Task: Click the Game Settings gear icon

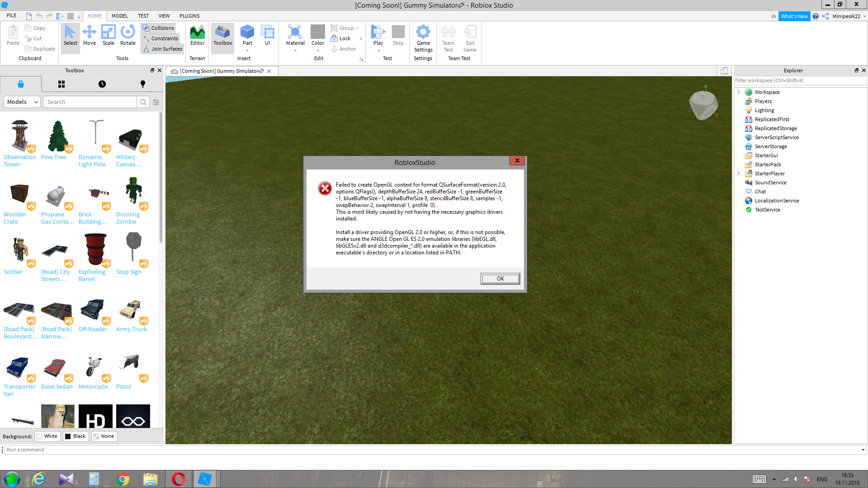Action: [x=423, y=32]
